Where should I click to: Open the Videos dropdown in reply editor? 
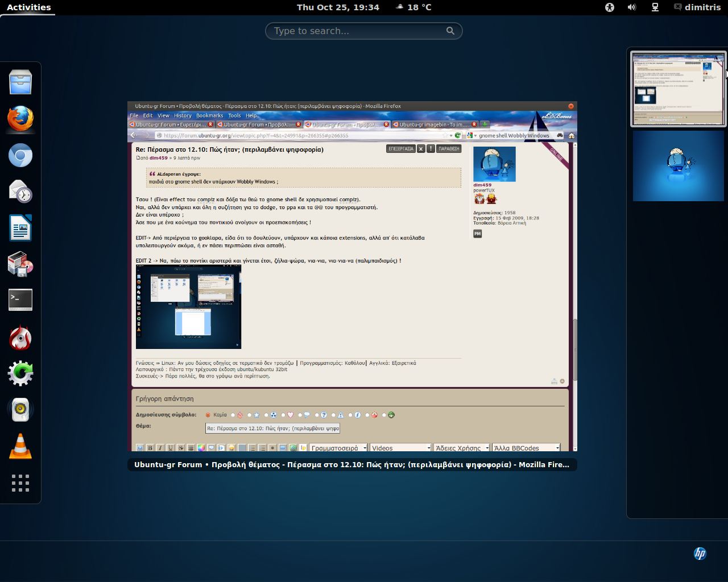(400, 448)
